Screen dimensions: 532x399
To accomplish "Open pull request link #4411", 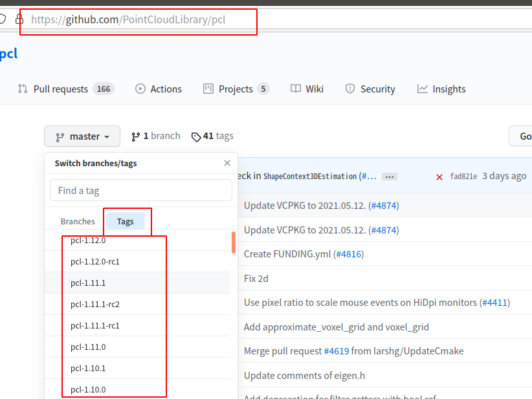I will [494, 303].
